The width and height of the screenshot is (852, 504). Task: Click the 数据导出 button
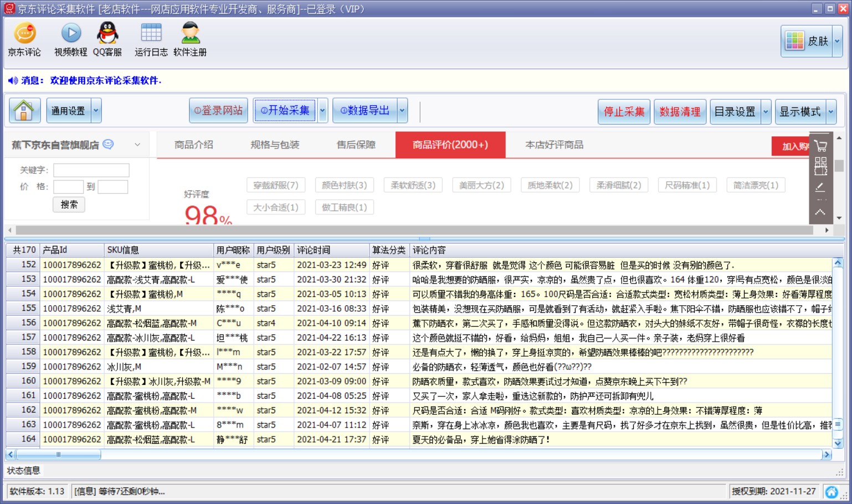[x=365, y=111]
